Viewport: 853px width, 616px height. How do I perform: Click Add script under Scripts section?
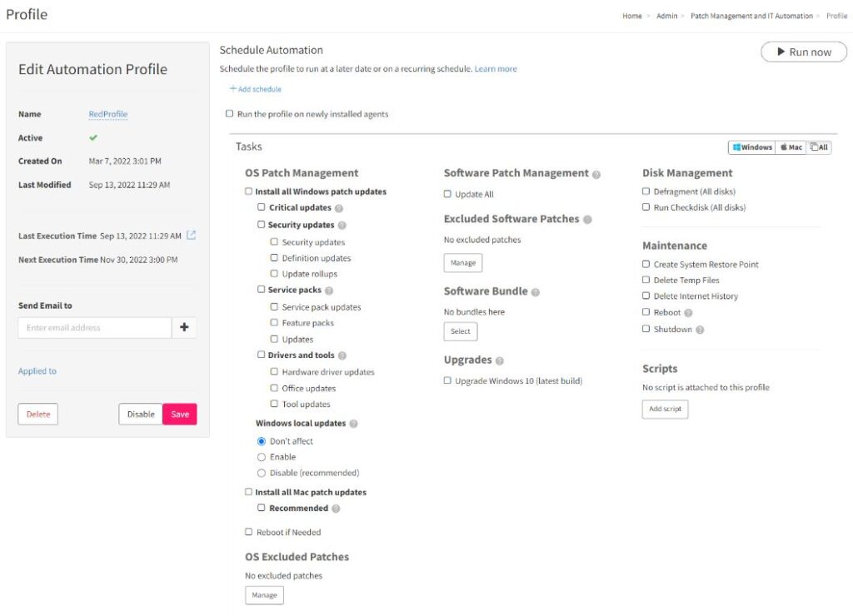[665, 409]
